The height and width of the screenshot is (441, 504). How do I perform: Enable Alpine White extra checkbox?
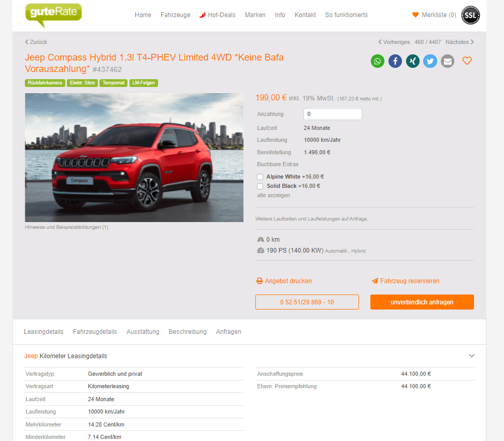click(x=260, y=177)
